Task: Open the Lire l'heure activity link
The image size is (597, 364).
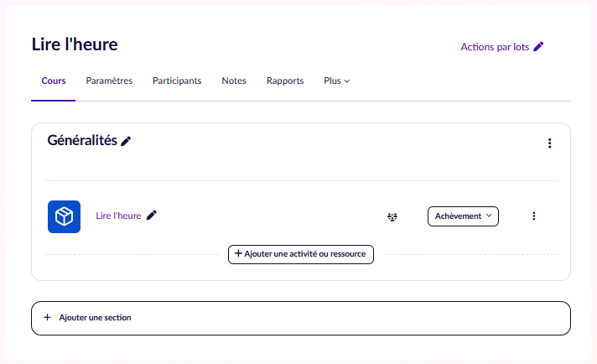Action: point(118,216)
